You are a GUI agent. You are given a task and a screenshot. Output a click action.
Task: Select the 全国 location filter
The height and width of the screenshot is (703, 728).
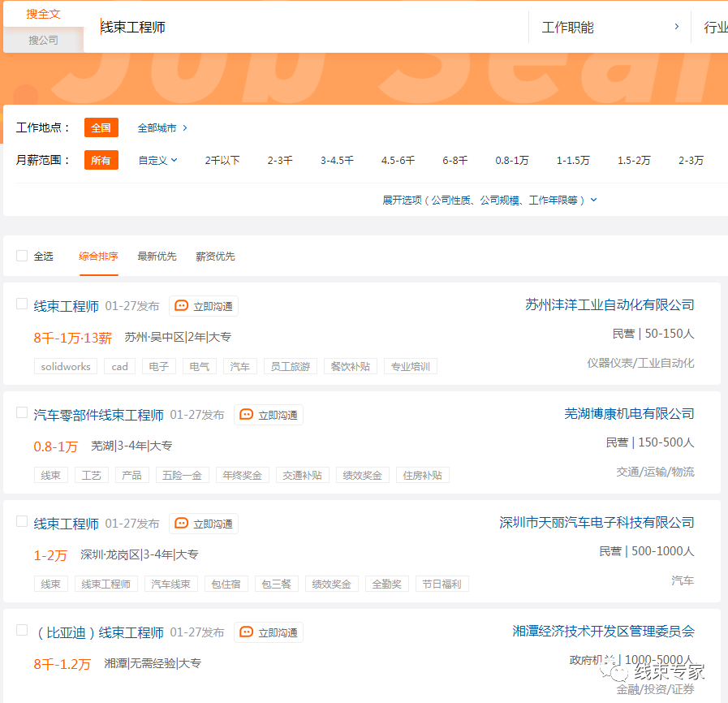101,127
